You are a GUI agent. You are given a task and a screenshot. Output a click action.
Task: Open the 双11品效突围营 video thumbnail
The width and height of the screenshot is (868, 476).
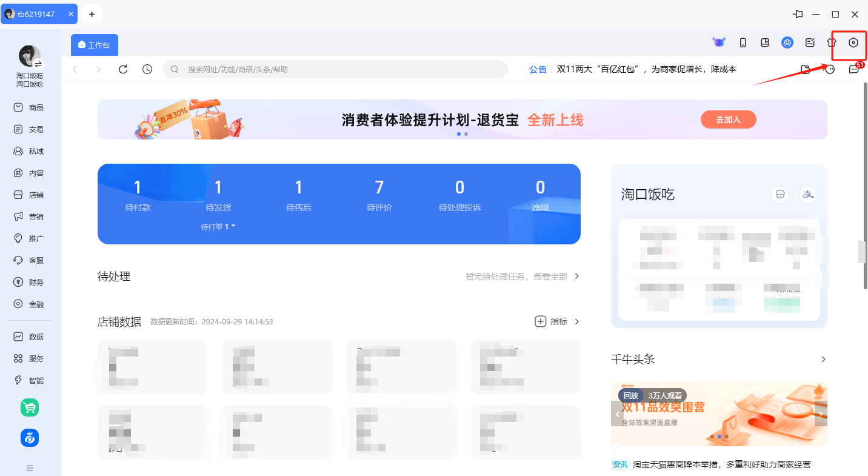tap(719, 414)
